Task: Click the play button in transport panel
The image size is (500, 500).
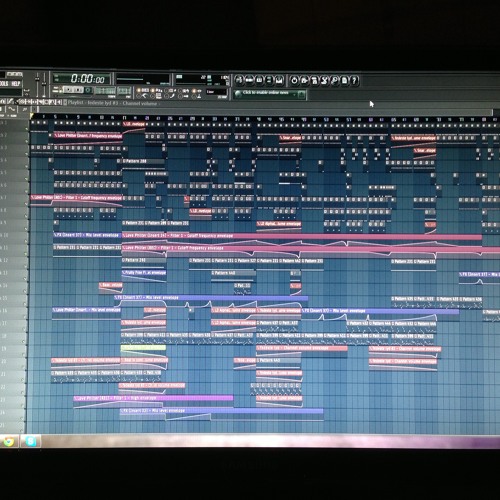Action: pyautogui.click(x=68, y=90)
